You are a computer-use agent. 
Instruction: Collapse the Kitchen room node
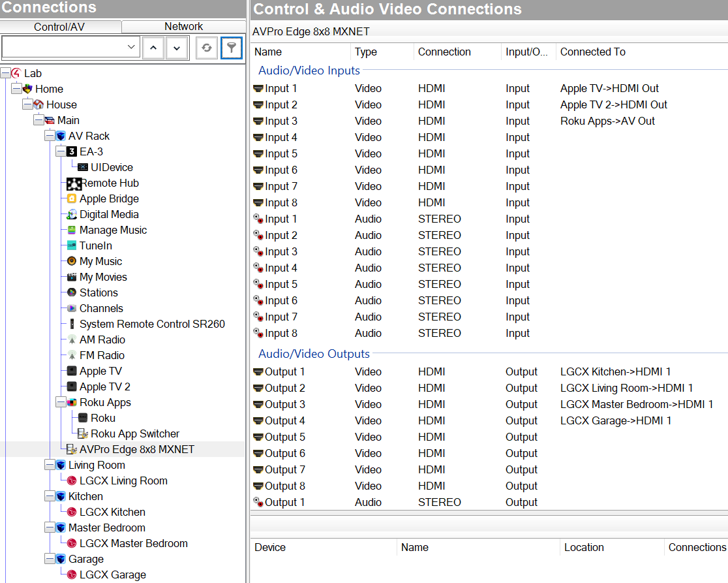click(50, 496)
